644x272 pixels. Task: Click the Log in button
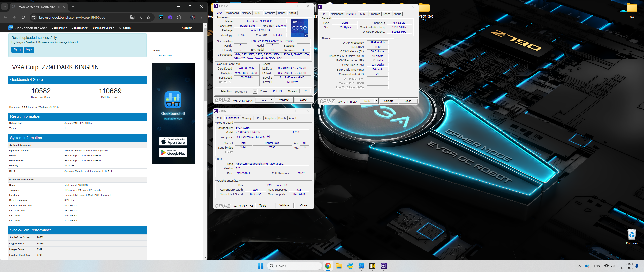(29, 50)
